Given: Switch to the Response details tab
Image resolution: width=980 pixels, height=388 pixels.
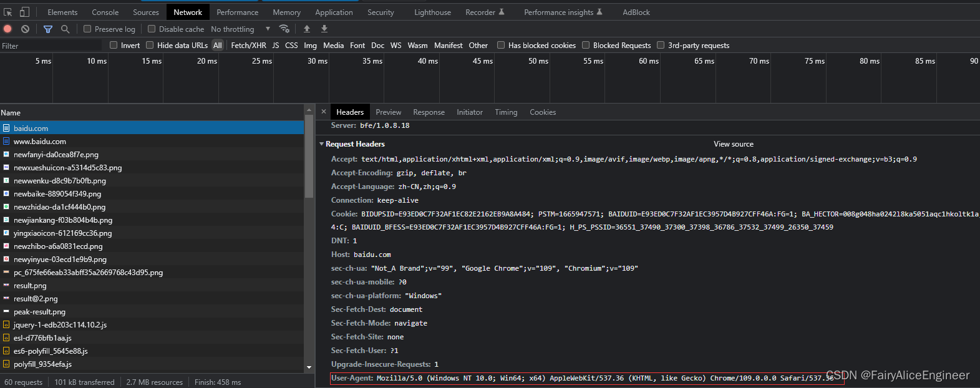Looking at the screenshot, I should 429,112.
